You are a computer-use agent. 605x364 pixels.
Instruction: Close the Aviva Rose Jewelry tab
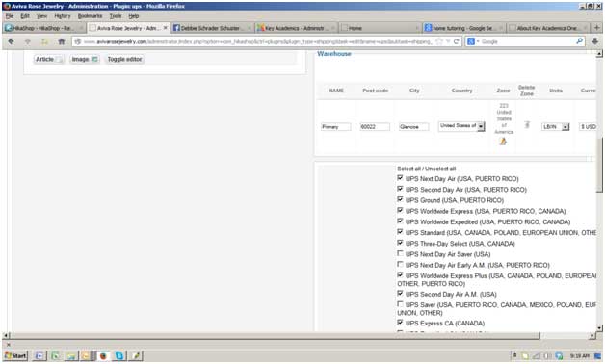165,28
